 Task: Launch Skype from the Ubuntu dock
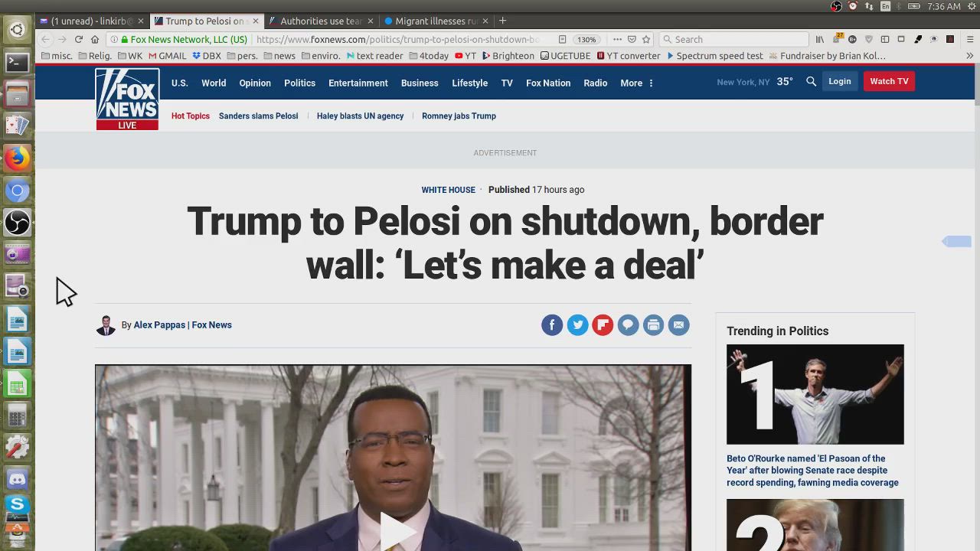[17, 504]
